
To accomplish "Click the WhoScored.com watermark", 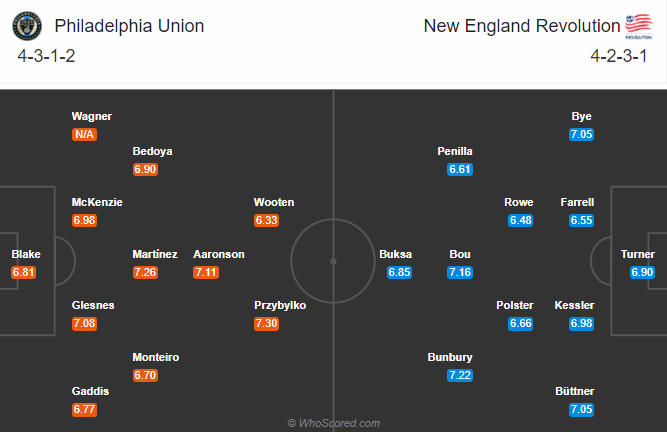I will click(334, 423).
